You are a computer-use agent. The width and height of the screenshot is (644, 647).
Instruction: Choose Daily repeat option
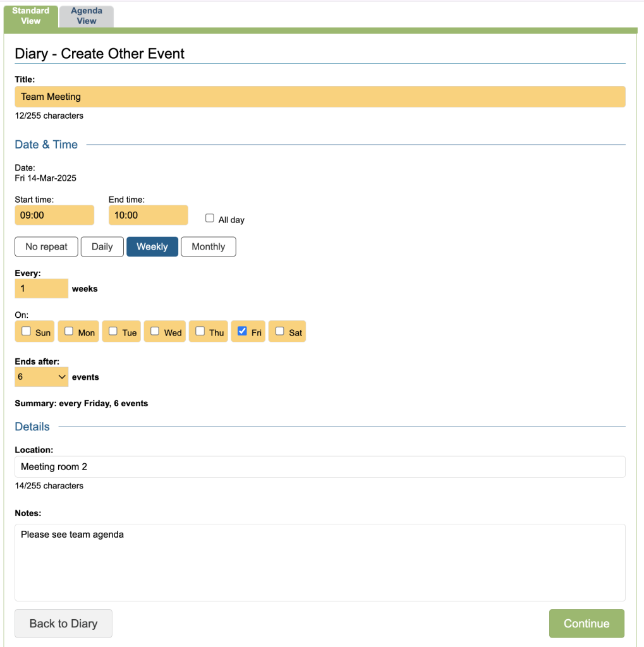click(x=102, y=246)
